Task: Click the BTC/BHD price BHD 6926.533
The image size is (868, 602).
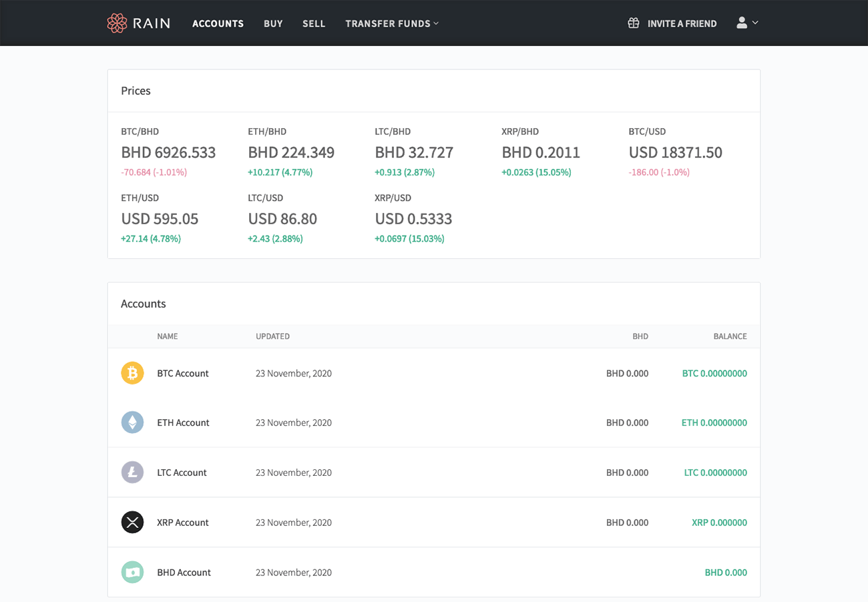Action: (168, 152)
